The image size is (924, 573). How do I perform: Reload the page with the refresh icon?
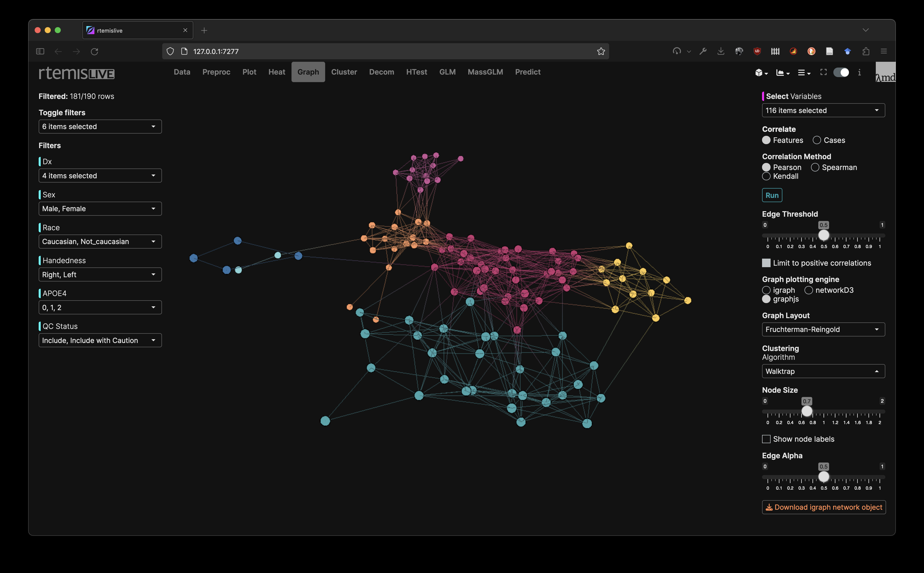point(94,51)
